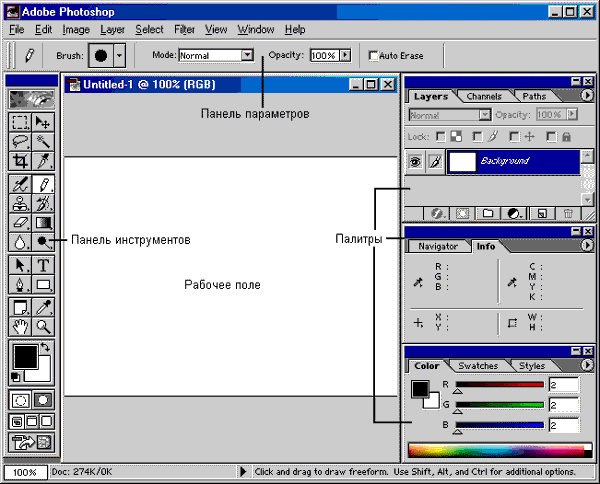Screen dimensions: 600x484
Task: Open the Opacity slider arrow in options bar
Action: point(346,55)
